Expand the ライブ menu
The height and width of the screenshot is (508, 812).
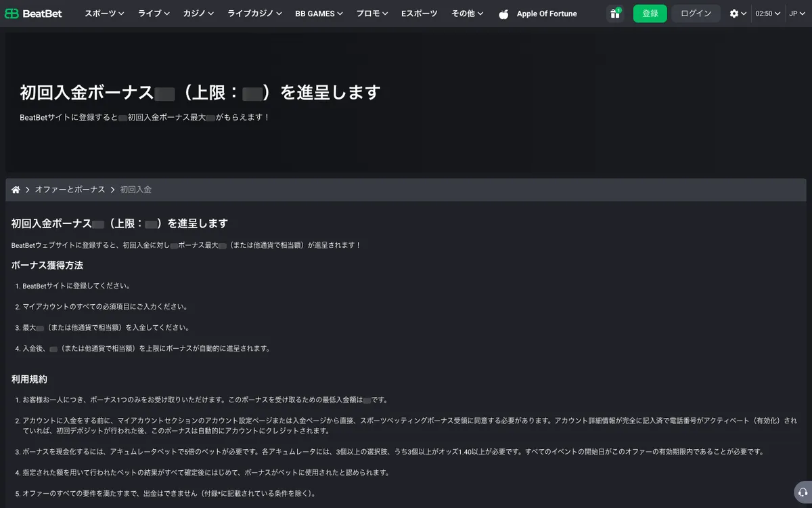[x=154, y=14]
